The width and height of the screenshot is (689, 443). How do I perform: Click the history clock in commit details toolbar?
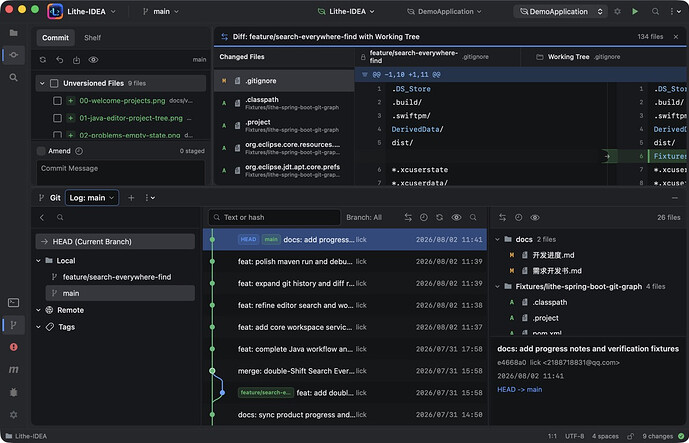519,217
